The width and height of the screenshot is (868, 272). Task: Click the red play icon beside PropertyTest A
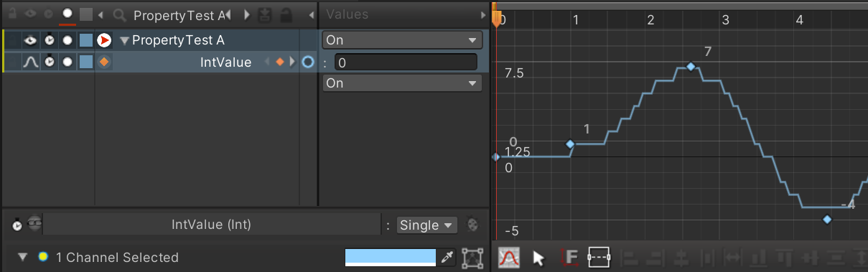[x=104, y=40]
